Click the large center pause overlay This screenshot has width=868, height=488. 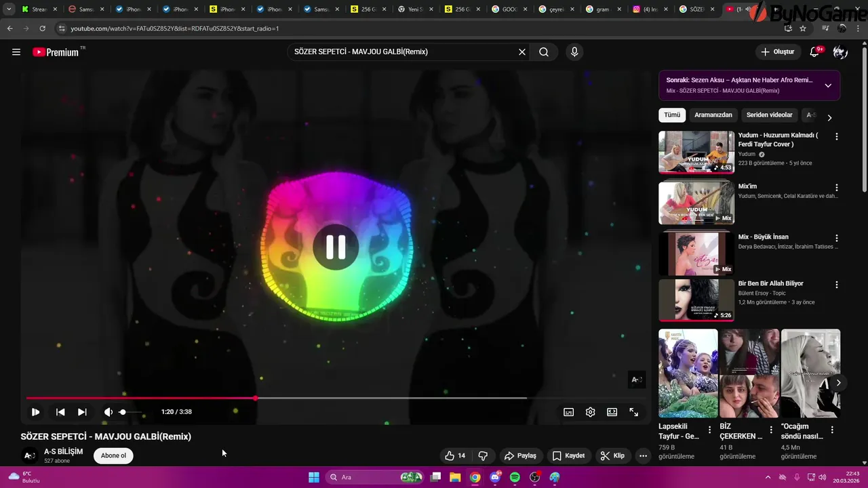(x=336, y=247)
